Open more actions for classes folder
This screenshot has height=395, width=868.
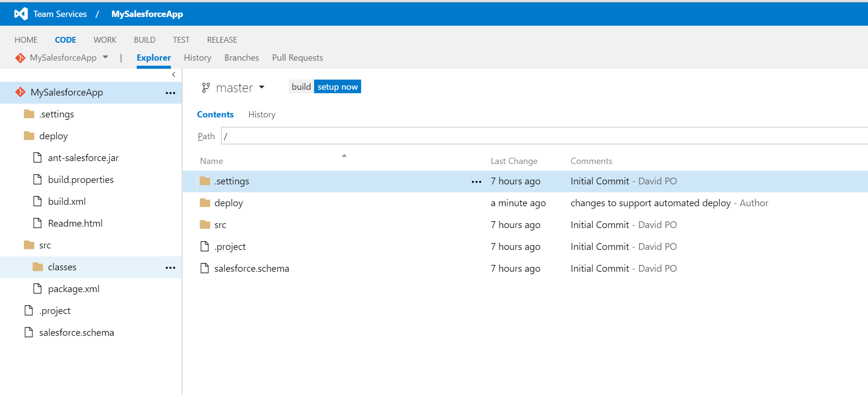pos(170,267)
